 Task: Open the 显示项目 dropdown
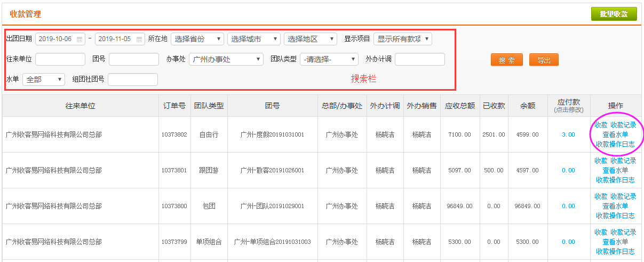pyautogui.click(x=403, y=39)
